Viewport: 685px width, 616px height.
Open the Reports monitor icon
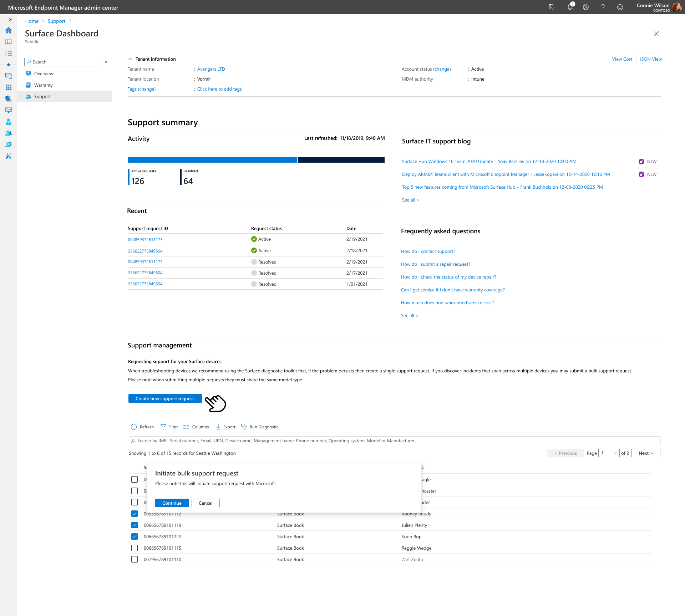click(9, 110)
